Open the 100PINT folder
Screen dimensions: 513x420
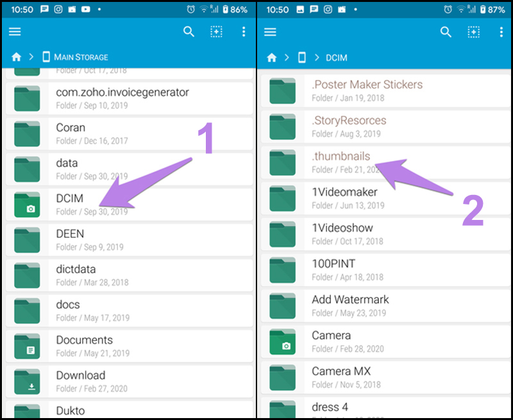pos(385,270)
